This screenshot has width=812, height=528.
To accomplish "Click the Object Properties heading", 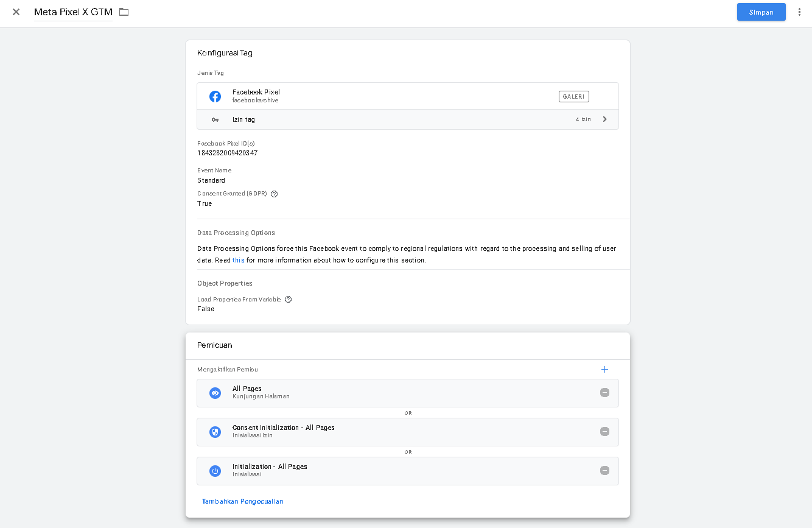I will (x=225, y=283).
